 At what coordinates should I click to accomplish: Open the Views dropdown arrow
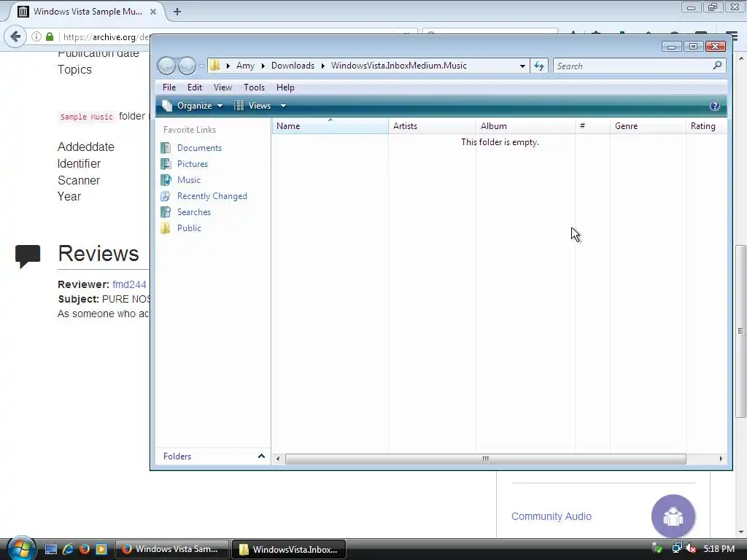click(x=283, y=106)
